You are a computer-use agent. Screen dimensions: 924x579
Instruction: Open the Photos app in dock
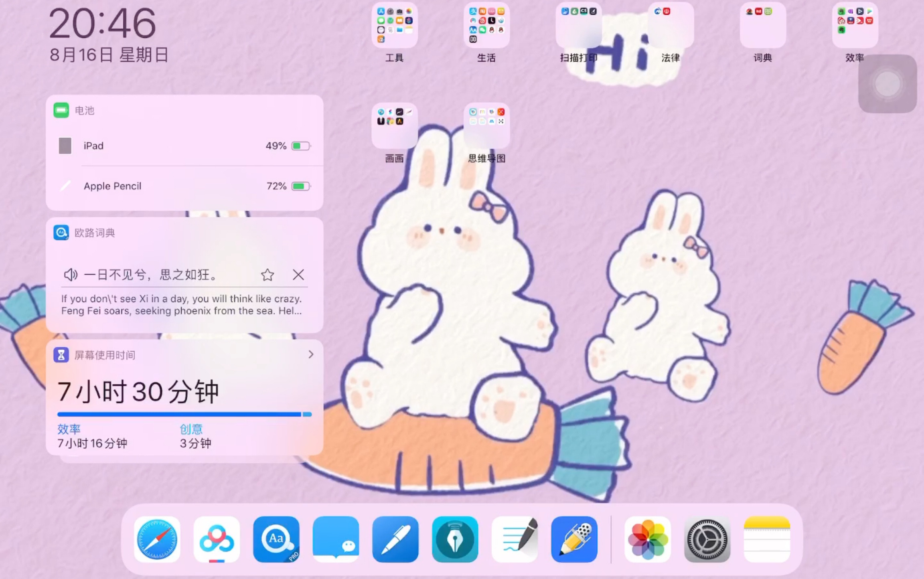pyautogui.click(x=648, y=539)
